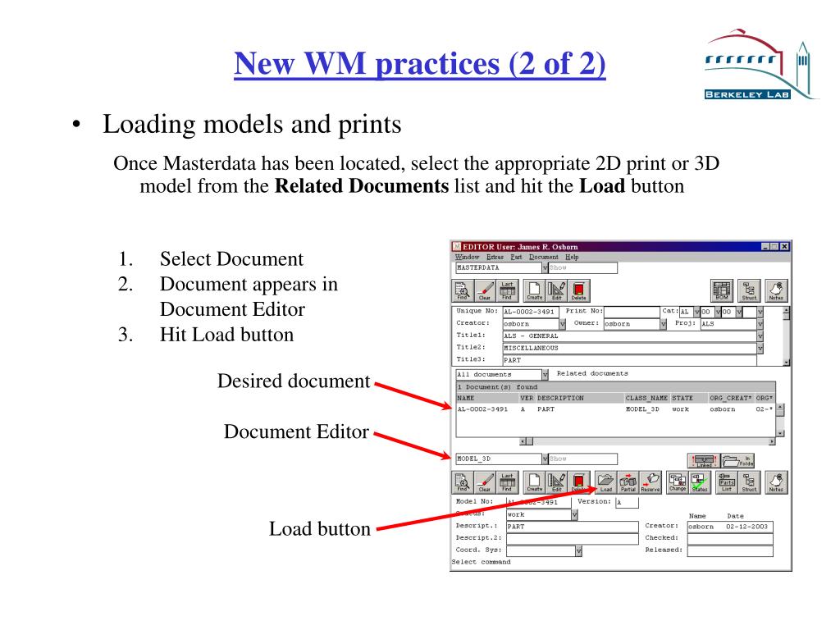Open the Coord. Sys dropdown

pos(578,550)
